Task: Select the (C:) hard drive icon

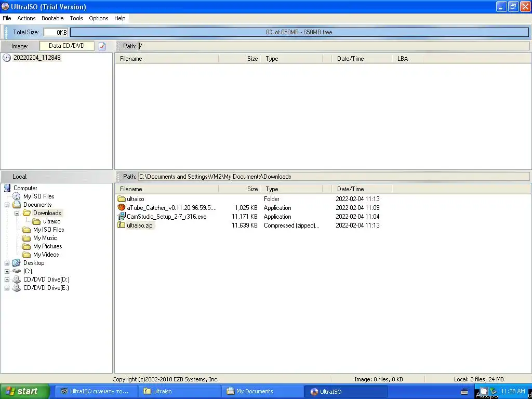Action: (16, 271)
